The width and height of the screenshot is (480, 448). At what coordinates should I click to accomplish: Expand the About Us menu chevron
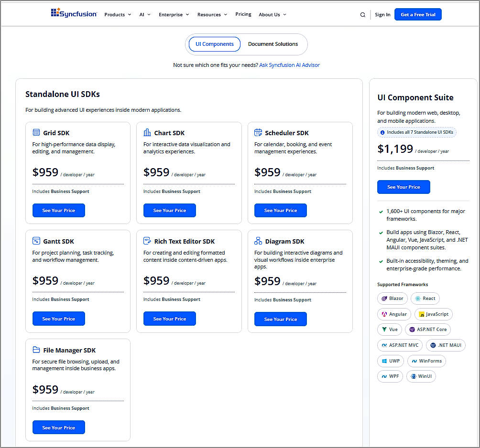point(284,15)
